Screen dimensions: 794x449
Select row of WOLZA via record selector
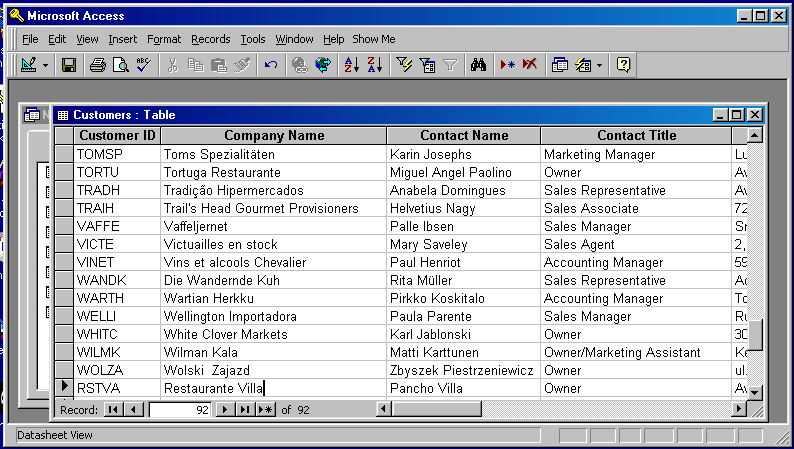point(63,370)
